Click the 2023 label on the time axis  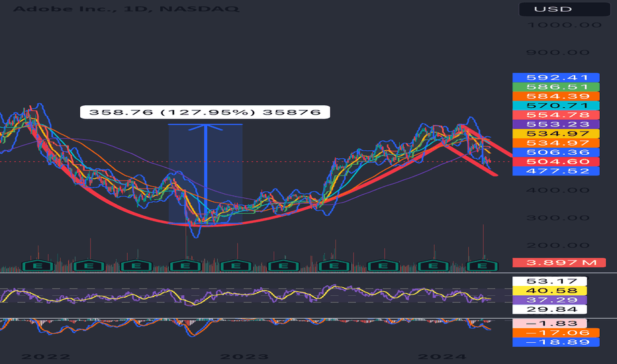click(244, 357)
